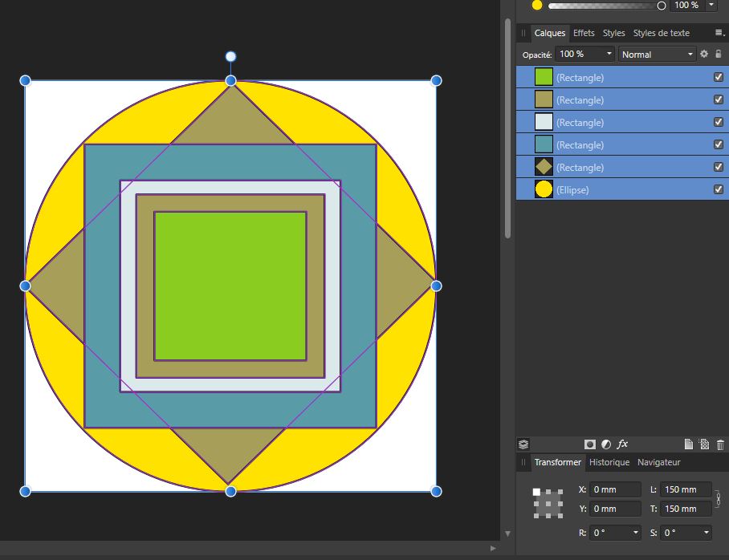Toggle visibility of white Rectangle layer
729x560 pixels.
(x=719, y=122)
